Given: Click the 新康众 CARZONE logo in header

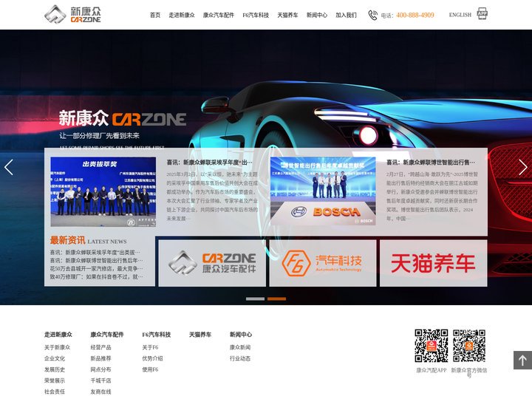Looking at the screenshot, I should coord(72,15).
